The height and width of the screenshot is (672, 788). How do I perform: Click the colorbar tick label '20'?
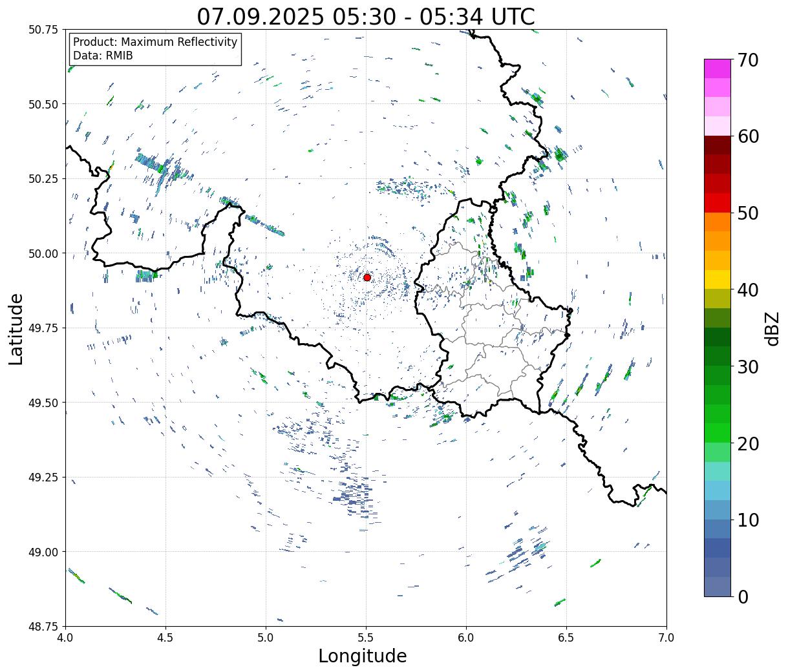click(747, 443)
